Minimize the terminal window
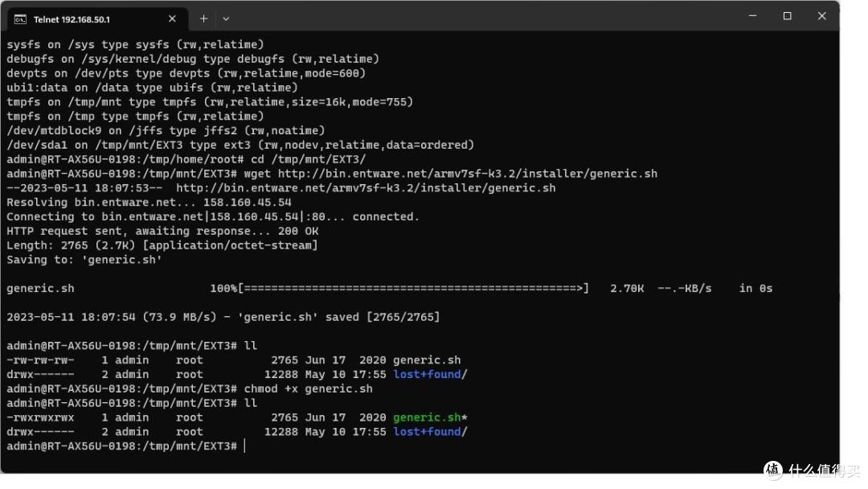 [x=752, y=16]
